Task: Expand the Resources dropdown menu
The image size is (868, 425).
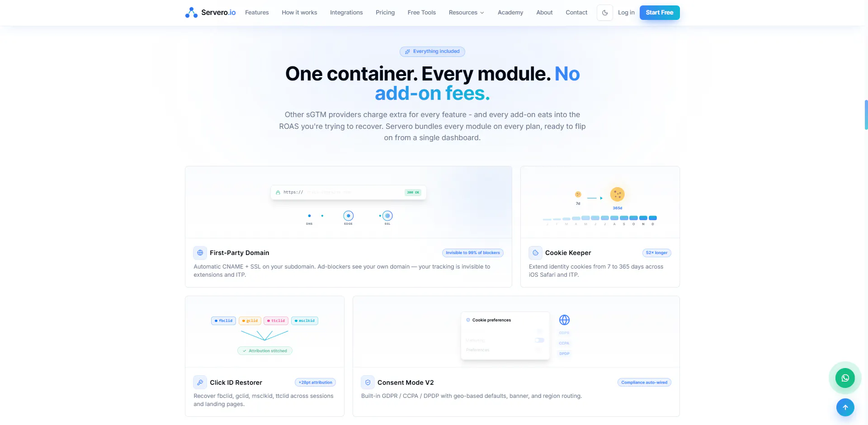Action: [x=467, y=13]
